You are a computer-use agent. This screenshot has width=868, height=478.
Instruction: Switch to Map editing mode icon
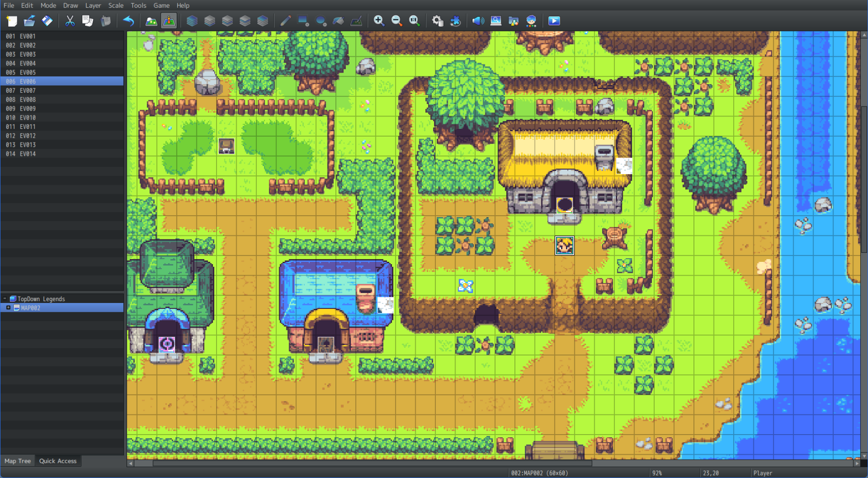tap(151, 21)
